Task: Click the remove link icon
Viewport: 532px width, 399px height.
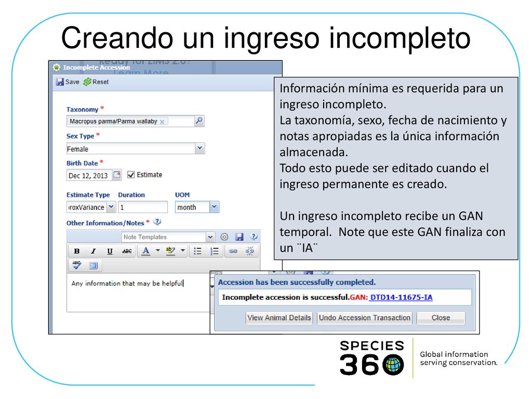Action: 250,251
